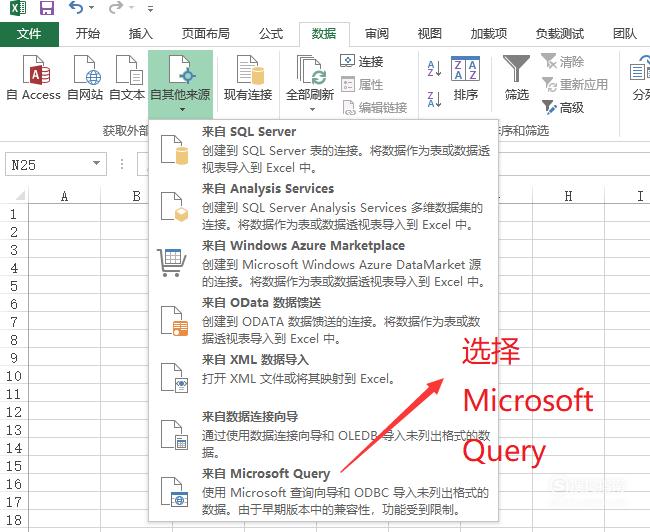Open the 连接 dialog
Image resolution: width=650 pixels, height=532 pixels.
tap(361, 61)
